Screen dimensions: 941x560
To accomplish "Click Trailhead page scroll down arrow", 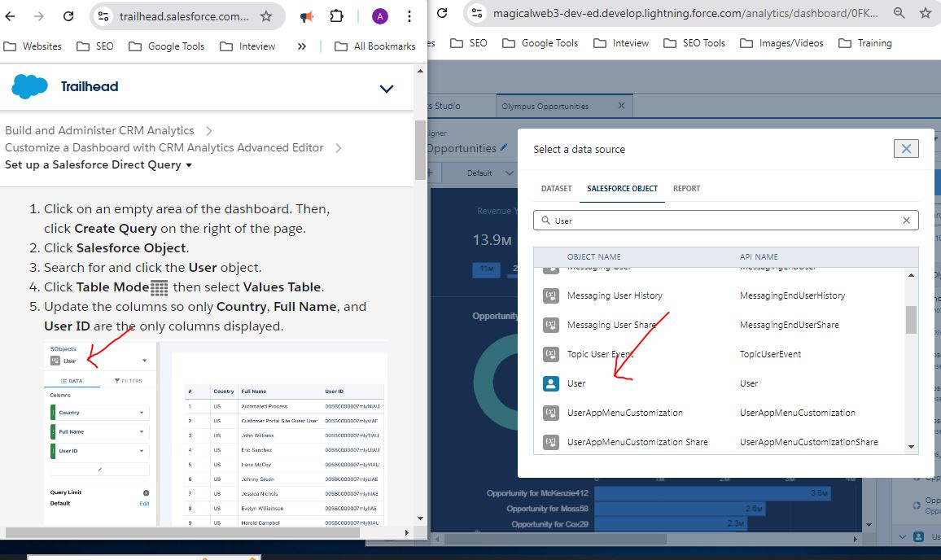I will [420, 518].
